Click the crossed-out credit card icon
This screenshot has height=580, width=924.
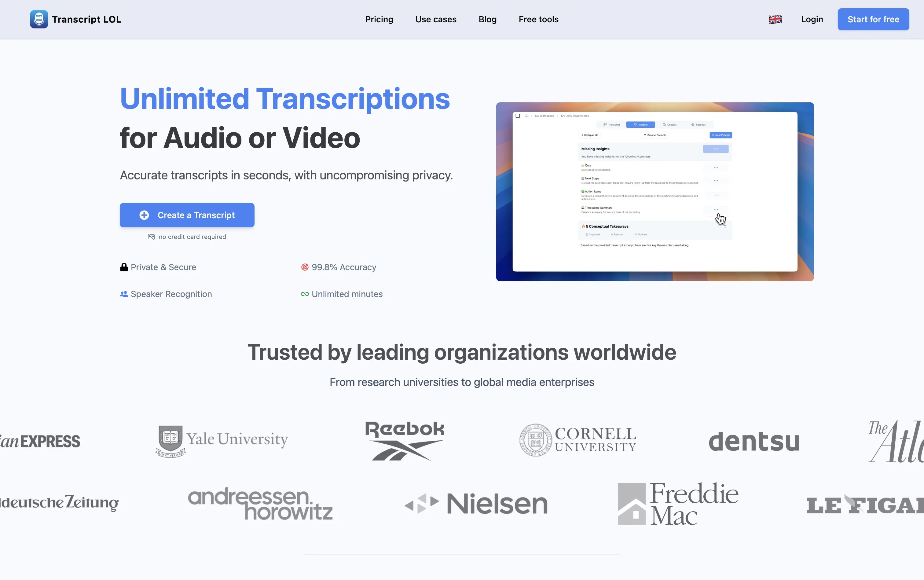tap(152, 237)
